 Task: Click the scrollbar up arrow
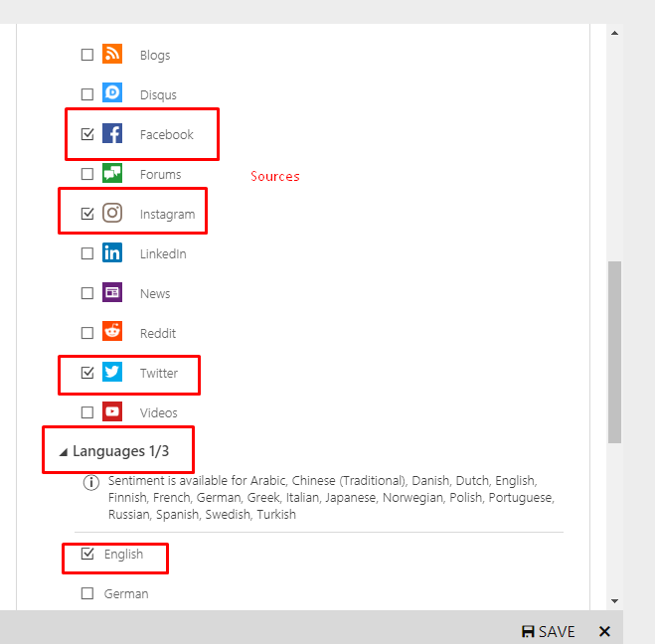point(614,33)
